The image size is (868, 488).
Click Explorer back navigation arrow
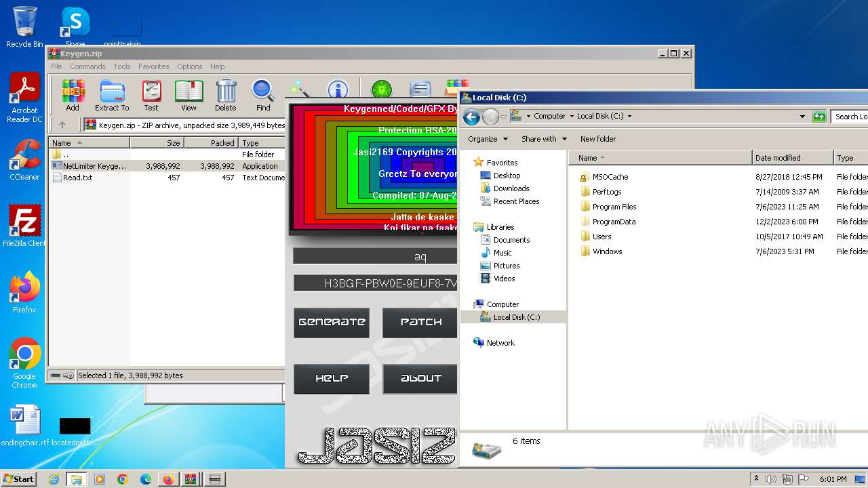471,117
